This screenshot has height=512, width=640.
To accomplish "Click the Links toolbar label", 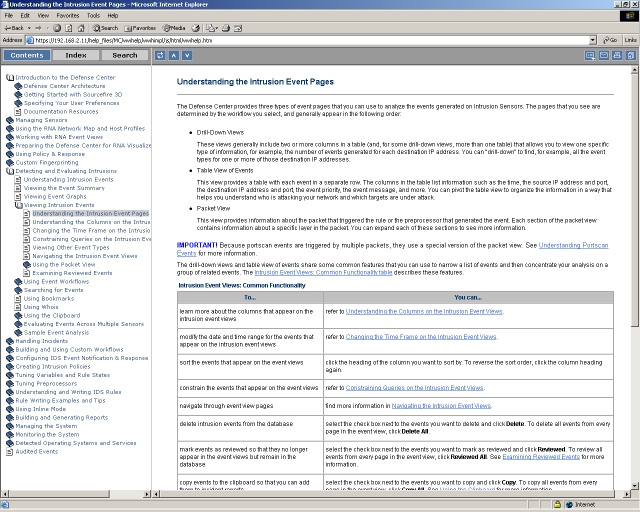I will [x=630, y=40].
